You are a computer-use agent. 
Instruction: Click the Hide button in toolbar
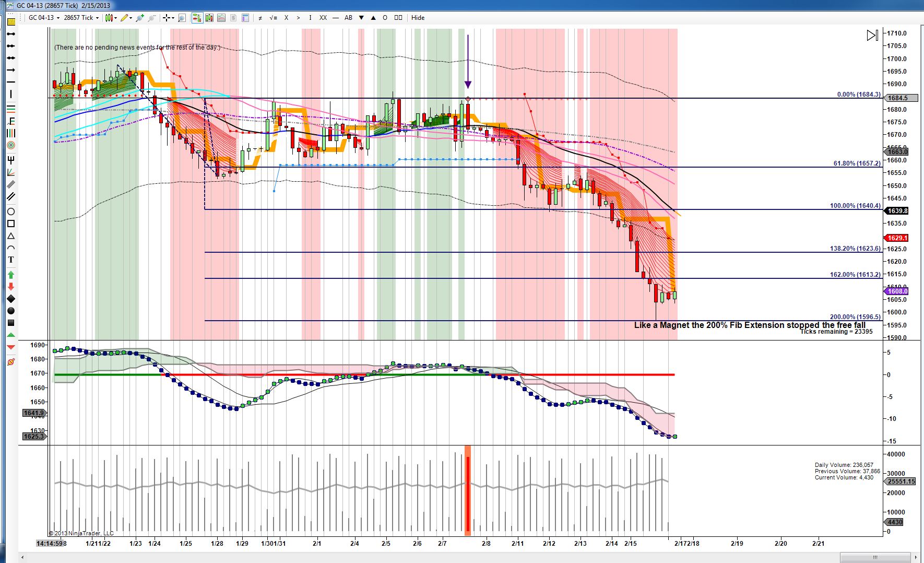pos(418,18)
